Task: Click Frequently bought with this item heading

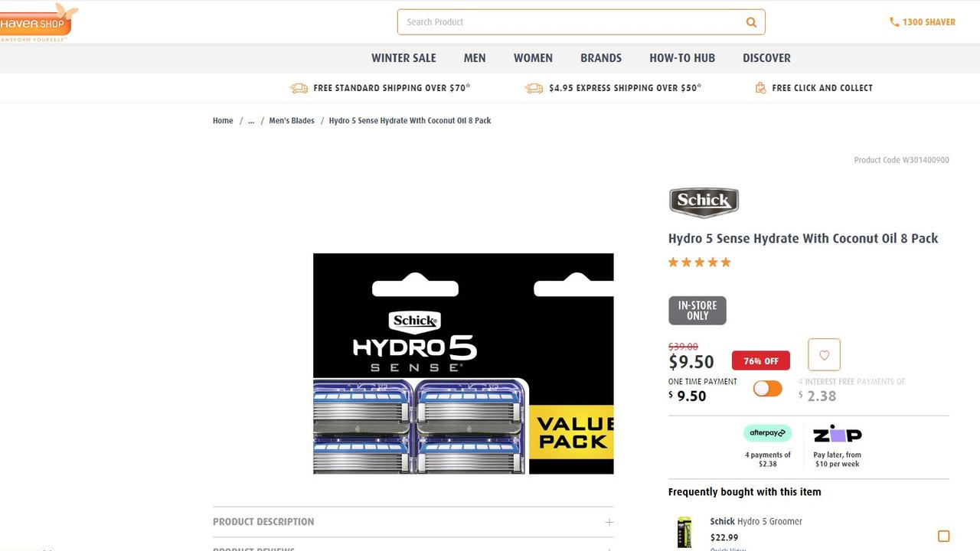Action: (x=744, y=492)
